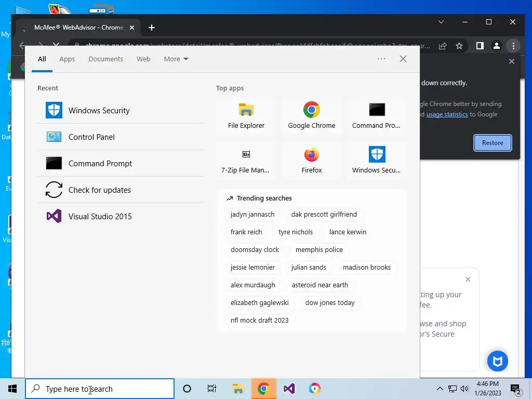Launch Visual Studio 2015 from Recent
The image size is (532, 399).
click(x=121, y=216)
